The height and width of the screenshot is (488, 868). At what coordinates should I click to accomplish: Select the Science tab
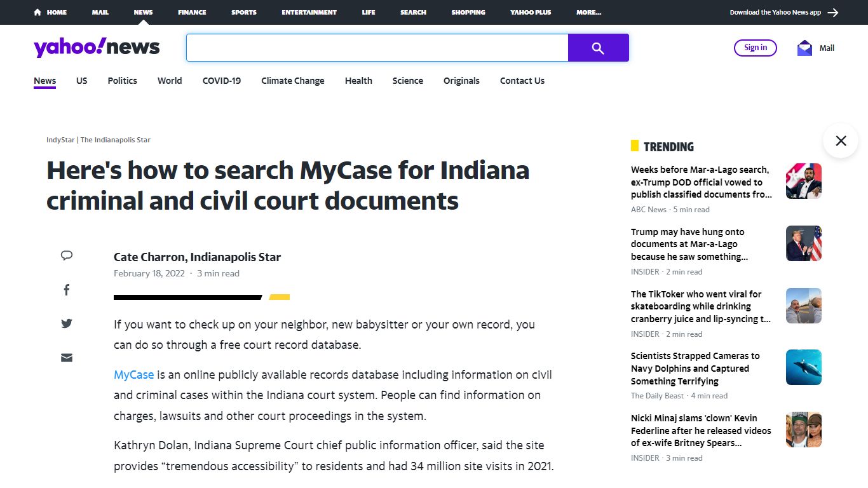408,81
